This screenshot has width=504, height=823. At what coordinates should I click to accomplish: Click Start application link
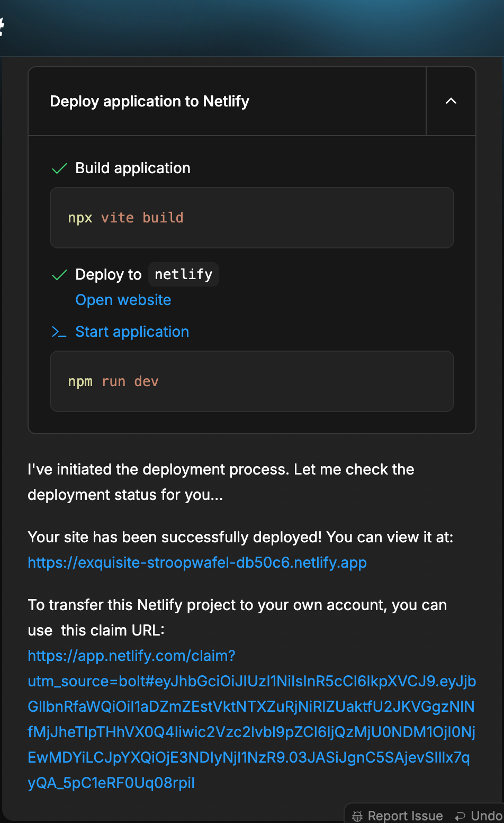[132, 332]
